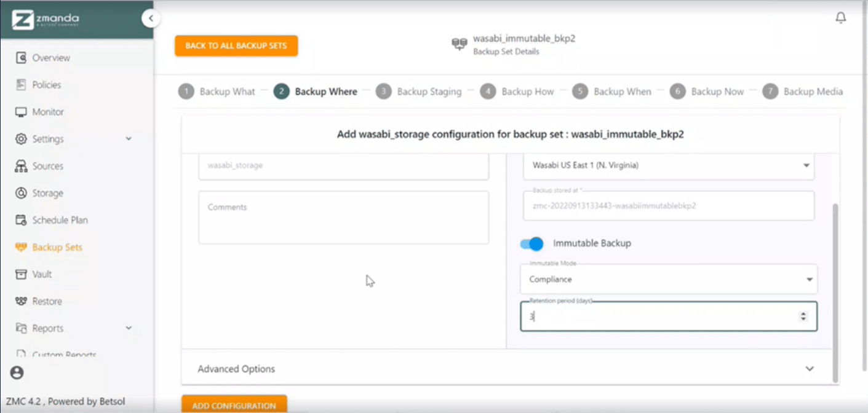Open the Policies sidebar icon

pyautogui.click(x=22, y=85)
